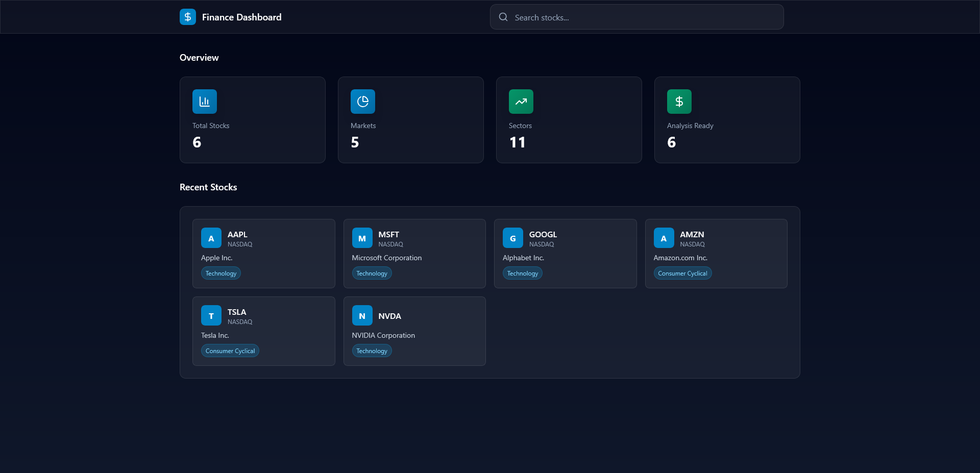Viewport: 980px width, 473px height.
Task: Click the Technology tag under NVIDIA Corporation
Action: (372, 351)
